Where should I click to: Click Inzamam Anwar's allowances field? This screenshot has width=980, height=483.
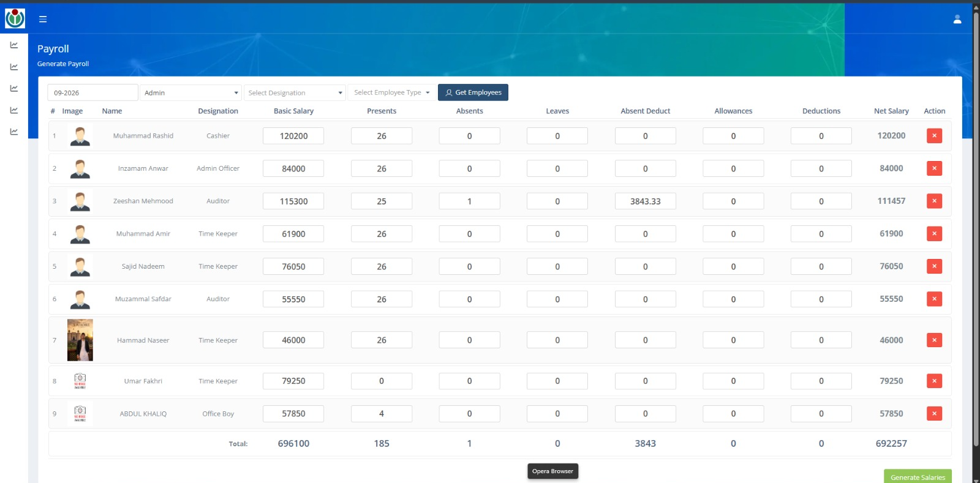tap(733, 168)
